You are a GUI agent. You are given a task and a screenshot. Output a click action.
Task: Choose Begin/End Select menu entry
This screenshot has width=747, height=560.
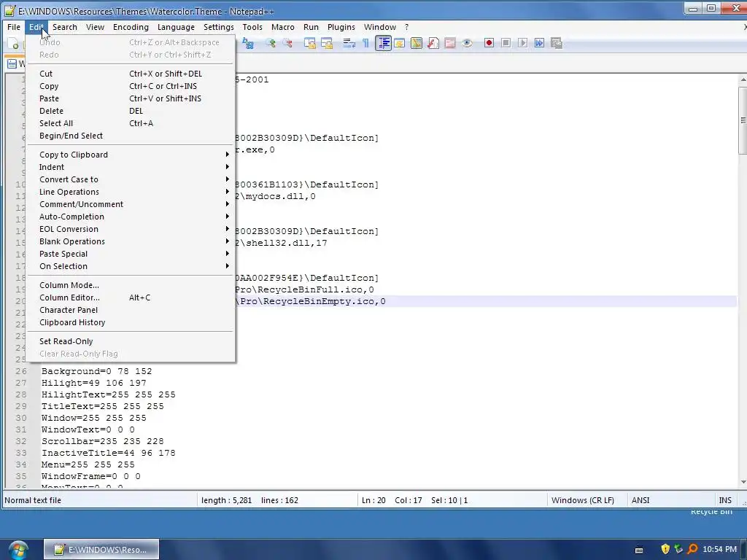[131, 136]
